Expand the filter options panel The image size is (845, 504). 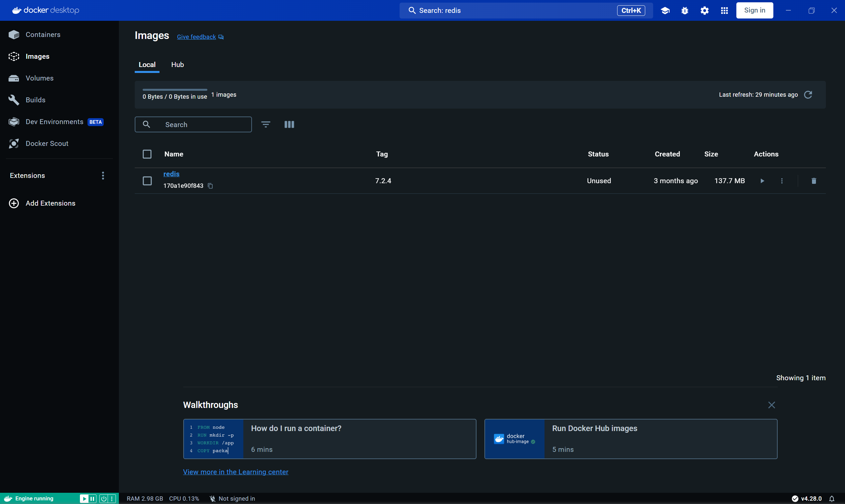[266, 124]
